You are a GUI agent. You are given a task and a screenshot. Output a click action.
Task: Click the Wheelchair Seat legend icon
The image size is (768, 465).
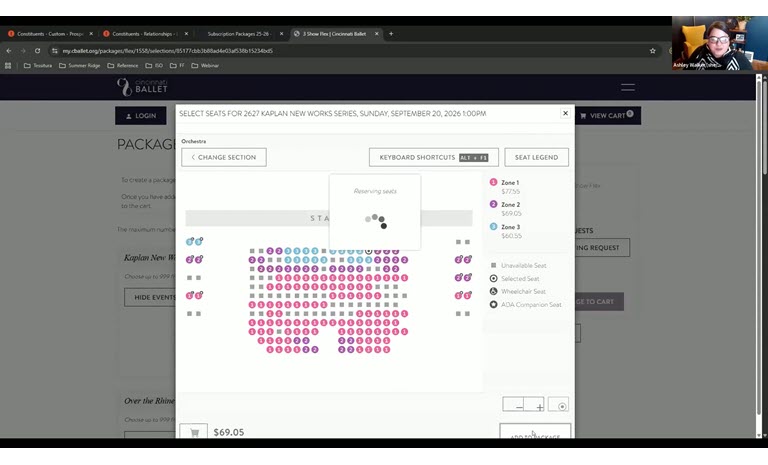click(x=493, y=291)
